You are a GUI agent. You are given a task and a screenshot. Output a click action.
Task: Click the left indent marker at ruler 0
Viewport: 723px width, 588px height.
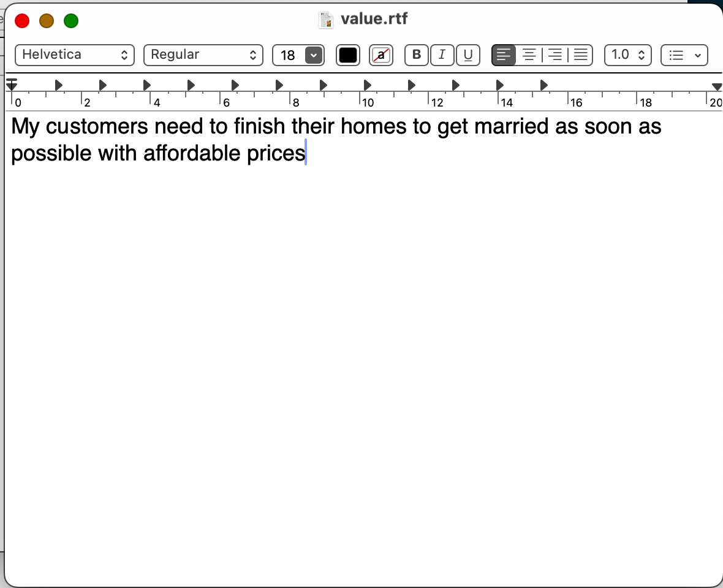[x=12, y=85]
